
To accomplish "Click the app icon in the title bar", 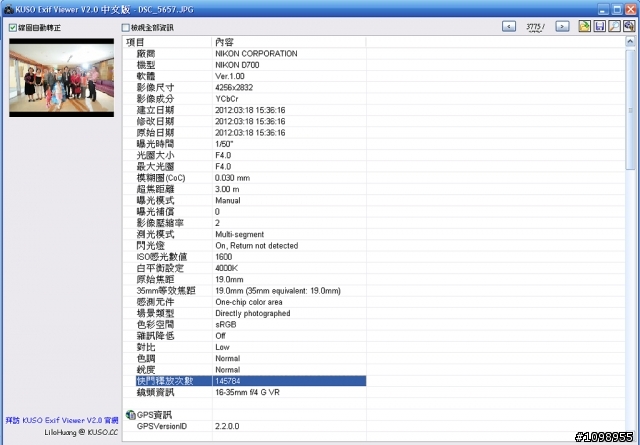I will pyautogui.click(x=8, y=9).
